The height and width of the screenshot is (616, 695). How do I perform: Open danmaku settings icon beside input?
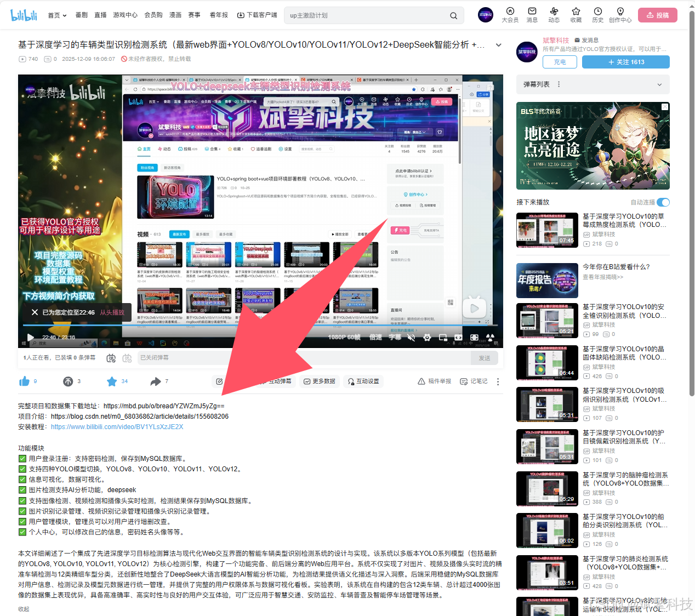[x=127, y=358]
